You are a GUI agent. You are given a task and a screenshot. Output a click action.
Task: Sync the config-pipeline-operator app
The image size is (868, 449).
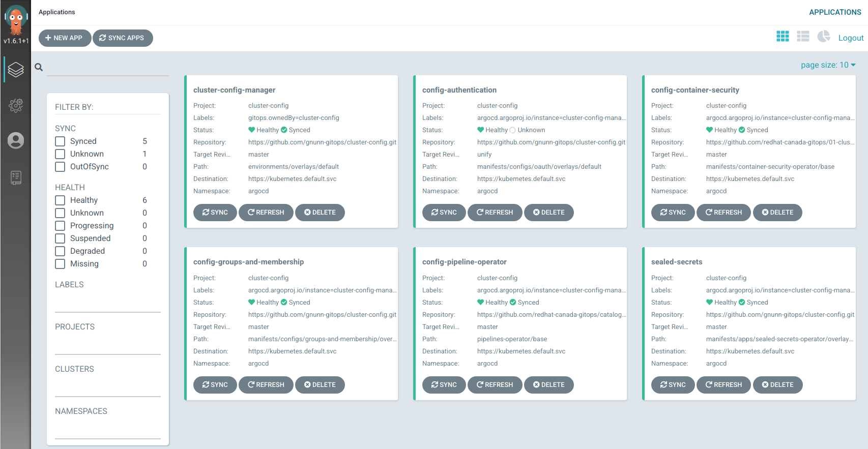point(444,385)
